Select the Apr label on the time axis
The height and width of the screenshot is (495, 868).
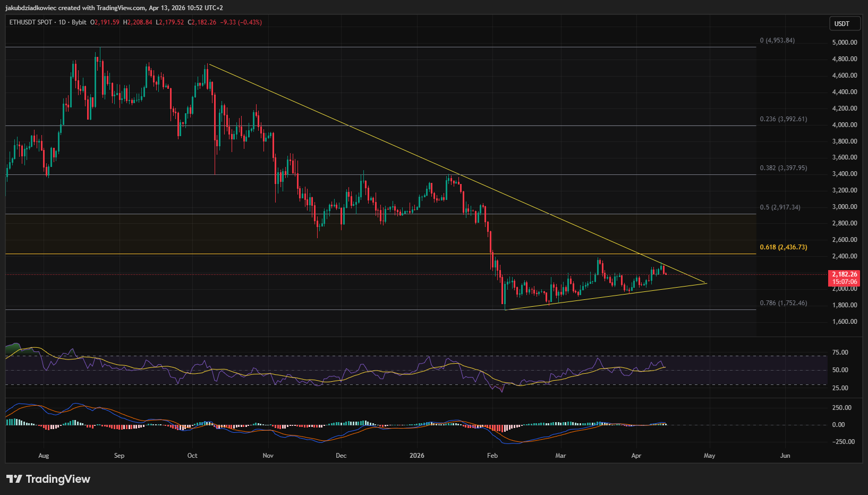click(636, 456)
